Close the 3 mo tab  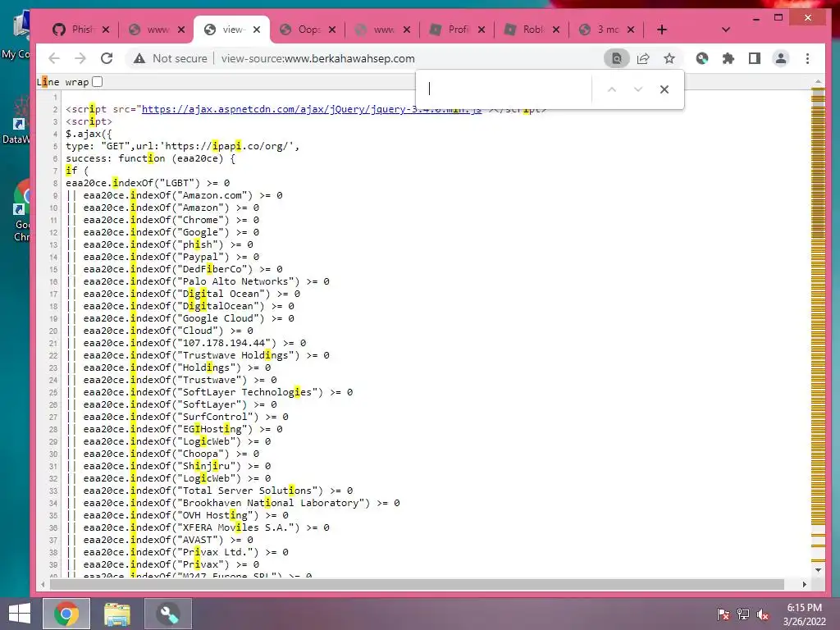[x=631, y=30]
